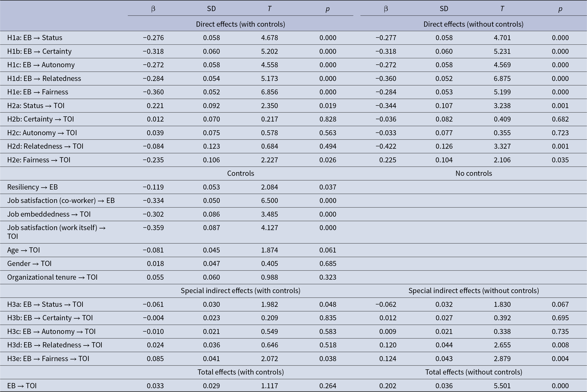
Task: Click the EB → TOI row label
Action: [22, 385]
